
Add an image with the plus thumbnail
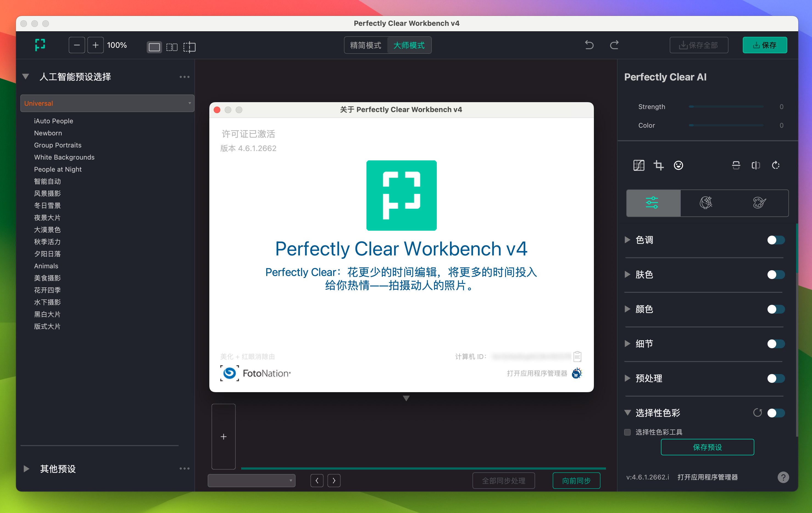point(223,436)
